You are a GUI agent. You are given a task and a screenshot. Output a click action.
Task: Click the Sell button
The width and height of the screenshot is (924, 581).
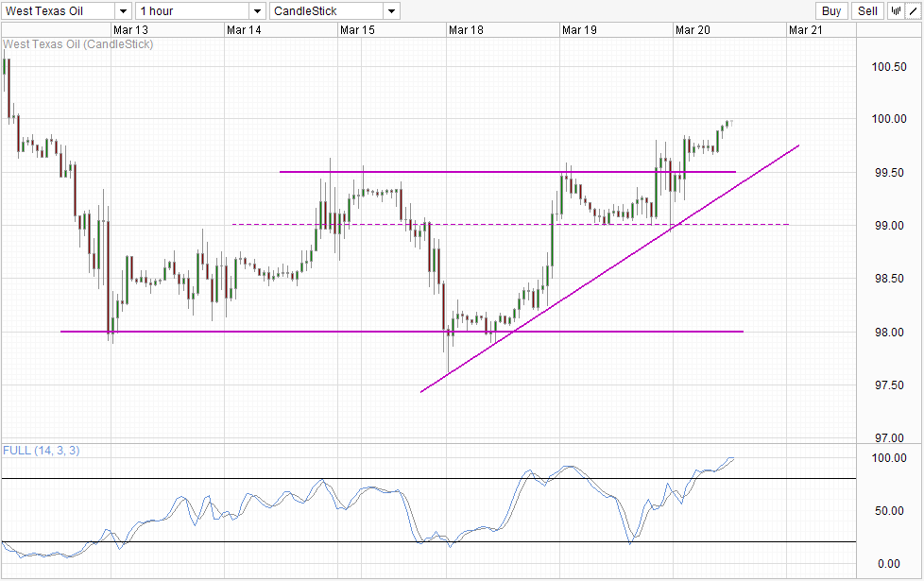point(867,10)
